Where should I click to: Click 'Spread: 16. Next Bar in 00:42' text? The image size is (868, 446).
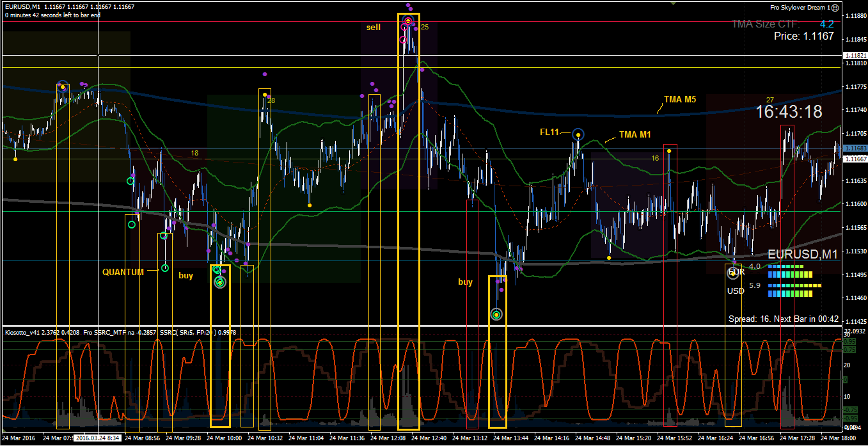(x=784, y=319)
